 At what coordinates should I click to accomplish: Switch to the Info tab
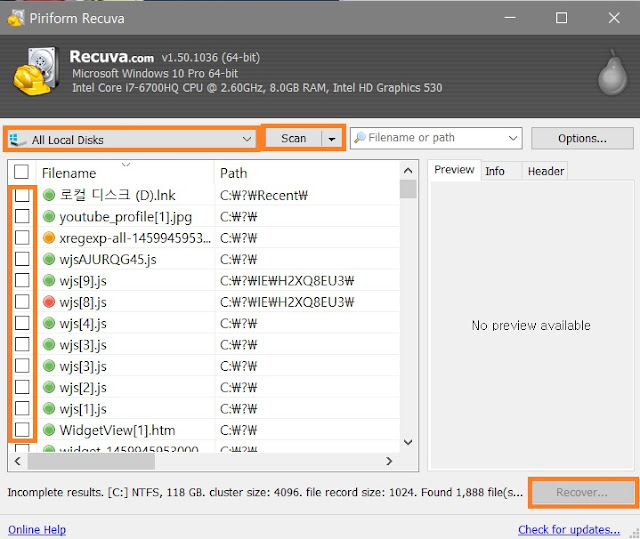coord(495,171)
